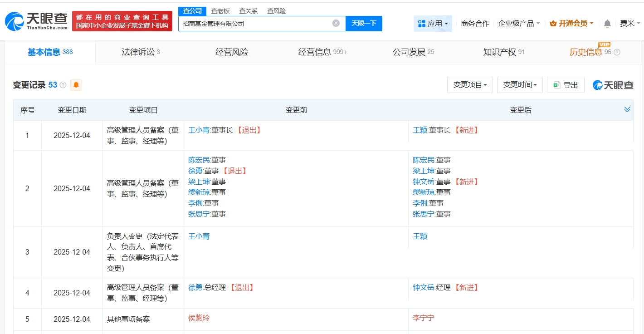The image size is (644, 334).
Task: Click the TianYanCha logo
Action: (x=36, y=21)
